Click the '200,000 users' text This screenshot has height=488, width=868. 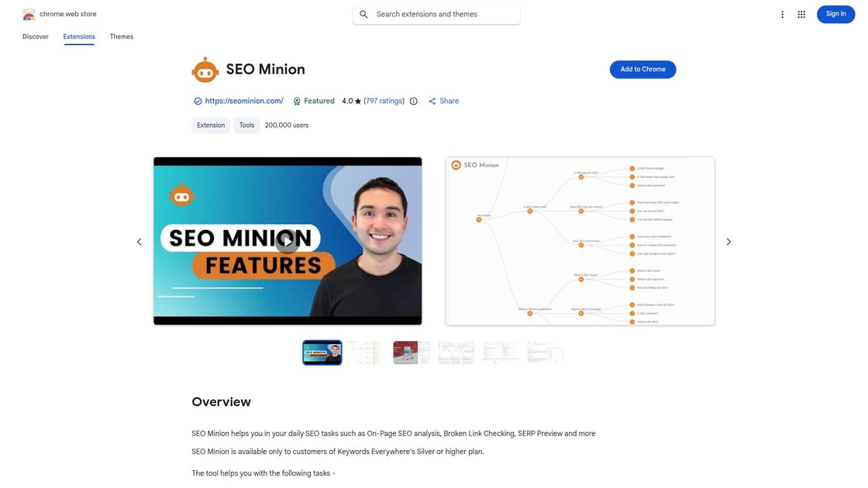(x=287, y=125)
